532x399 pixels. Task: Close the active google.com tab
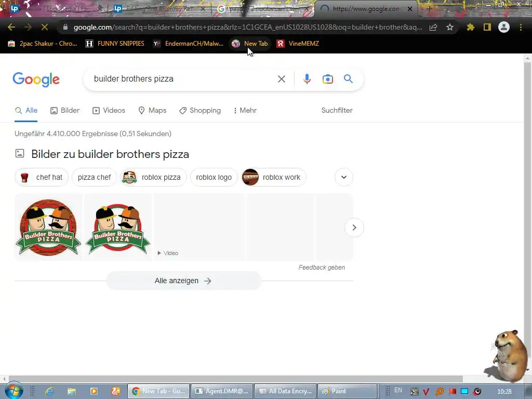pos(410,9)
